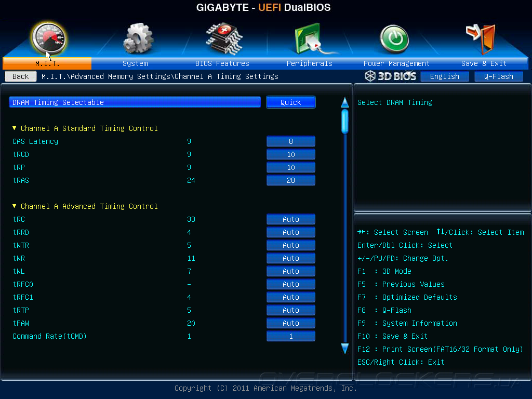Image resolution: width=532 pixels, height=399 pixels.
Task: Edit the tRP value 10 field
Action: click(291, 167)
